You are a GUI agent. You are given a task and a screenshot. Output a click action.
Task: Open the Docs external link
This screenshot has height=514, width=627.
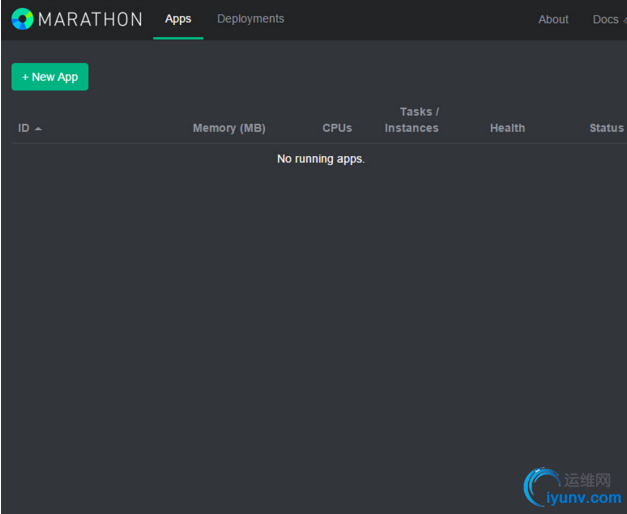(x=609, y=19)
